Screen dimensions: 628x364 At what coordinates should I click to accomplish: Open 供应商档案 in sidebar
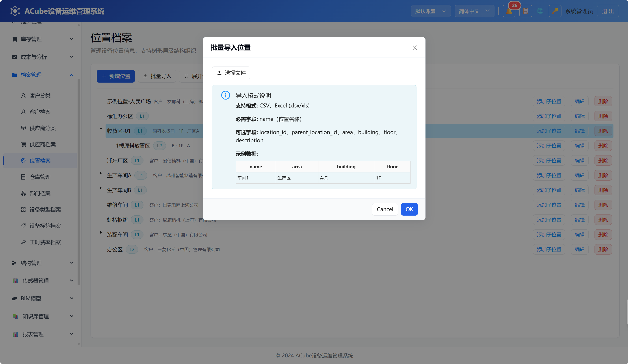[40, 144]
